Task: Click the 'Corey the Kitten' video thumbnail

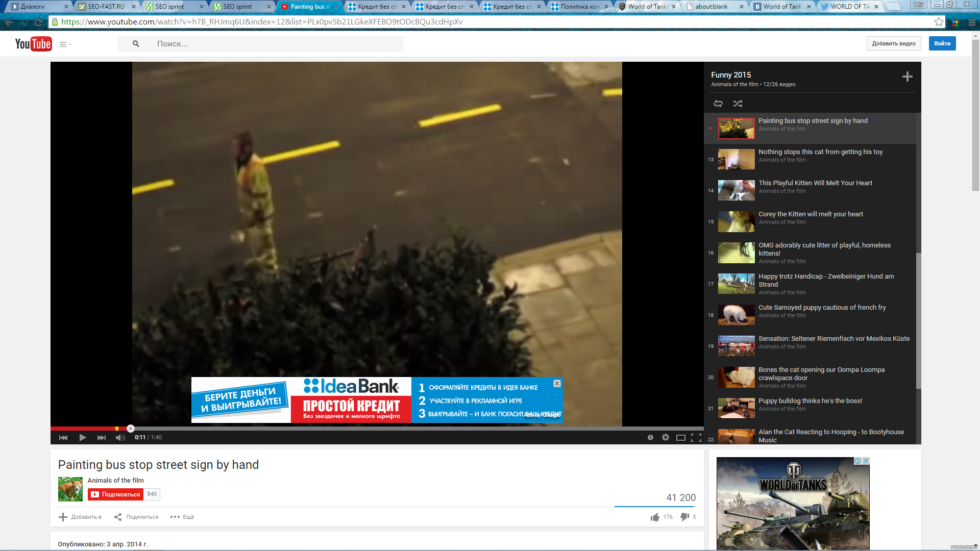Action: tap(737, 221)
